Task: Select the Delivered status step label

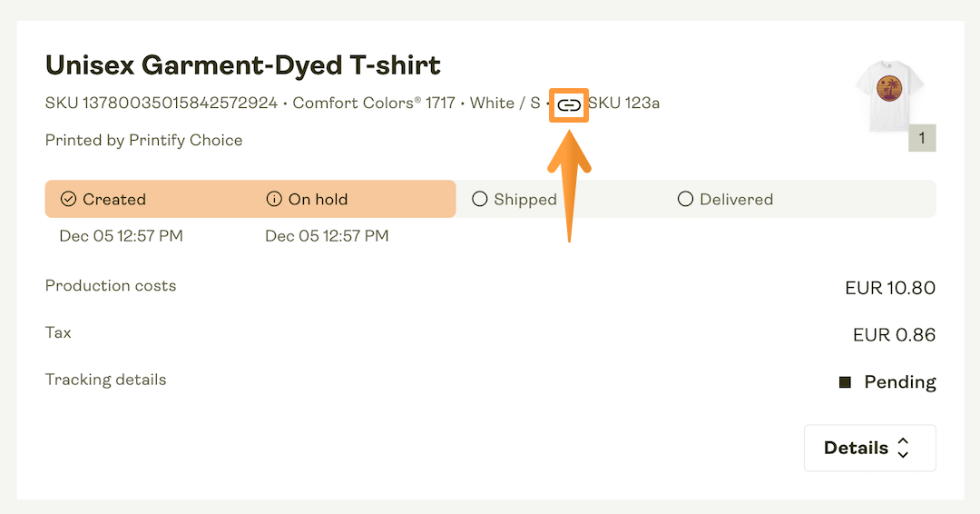Action: click(x=736, y=200)
